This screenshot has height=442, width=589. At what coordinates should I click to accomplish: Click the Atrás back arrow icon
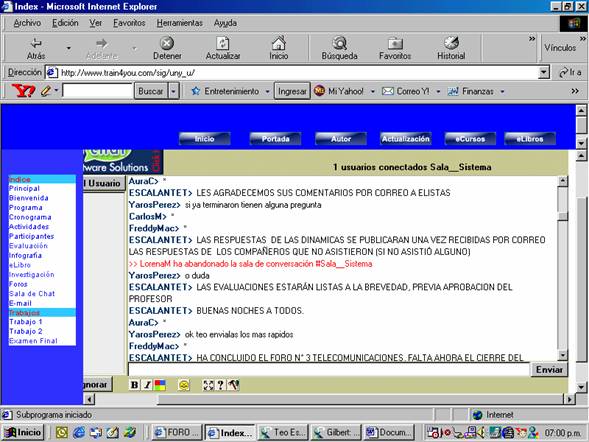click(36, 43)
